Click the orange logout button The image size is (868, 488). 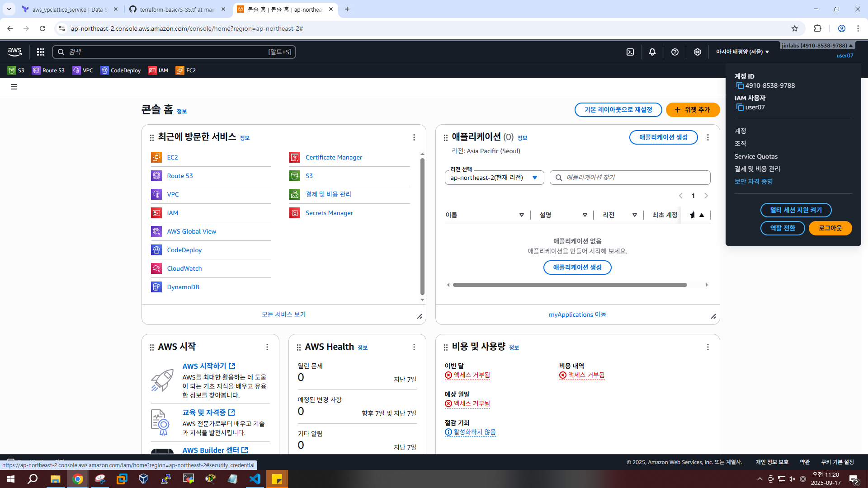pyautogui.click(x=830, y=228)
